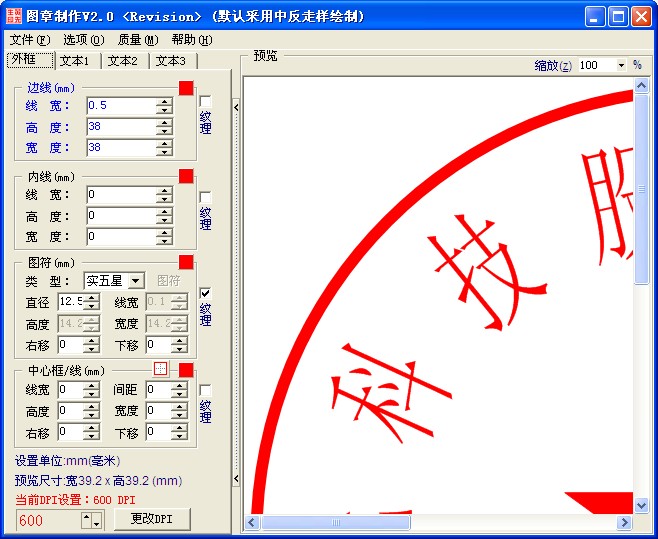Click the preview horizontal scrollbar right arrow
Screen dimensions: 658x539
click(x=625, y=522)
